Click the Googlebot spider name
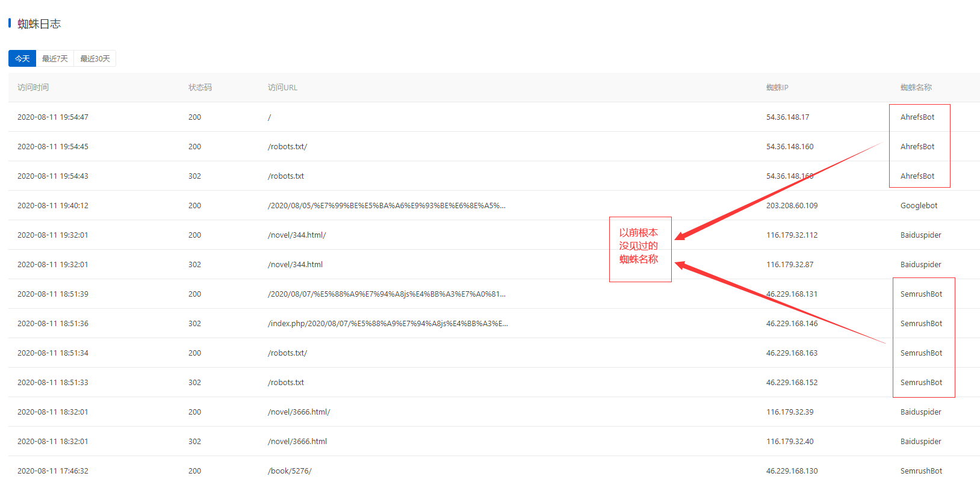Screen dimensions: 980x485 919,205
